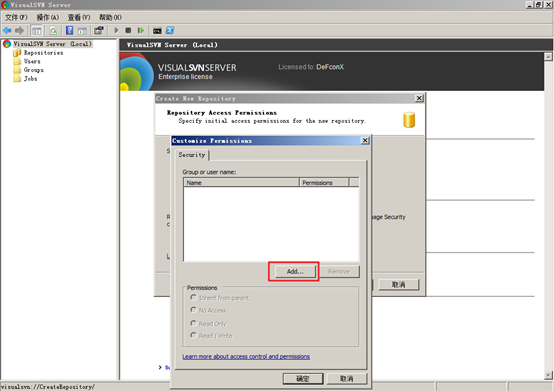
Task: Click the Name column header
Action: pyautogui.click(x=242, y=183)
